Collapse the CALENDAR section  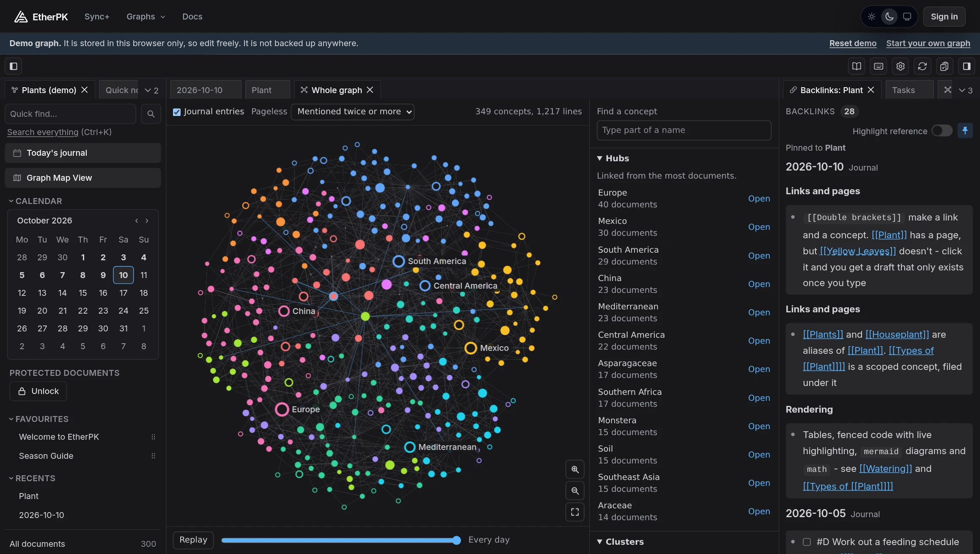[36, 201]
